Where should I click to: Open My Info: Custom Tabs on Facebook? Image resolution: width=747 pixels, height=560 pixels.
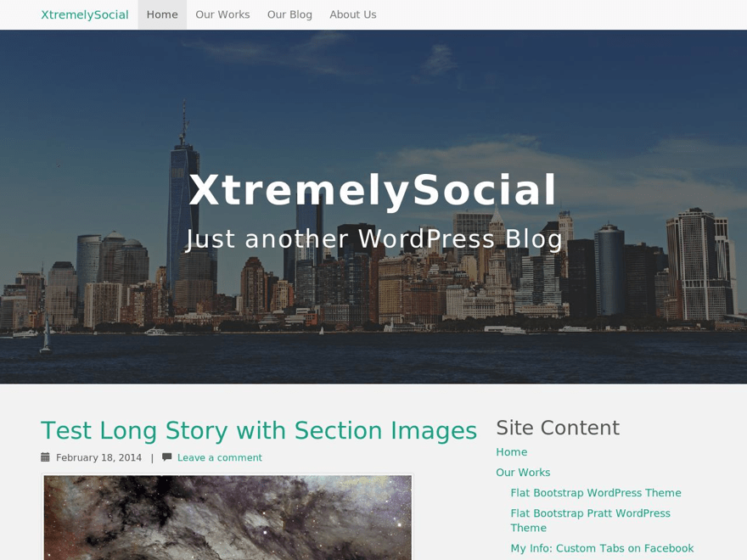(602, 548)
